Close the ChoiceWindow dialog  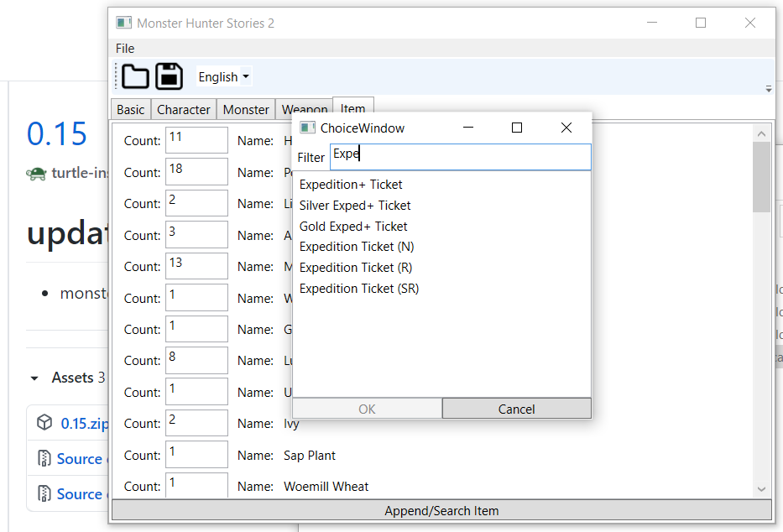[566, 128]
